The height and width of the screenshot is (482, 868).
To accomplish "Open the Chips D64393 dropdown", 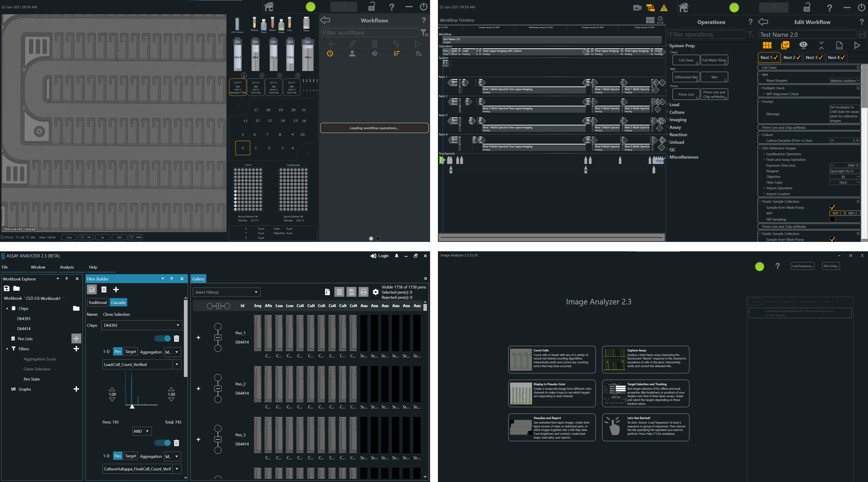I will click(x=142, y=325).
